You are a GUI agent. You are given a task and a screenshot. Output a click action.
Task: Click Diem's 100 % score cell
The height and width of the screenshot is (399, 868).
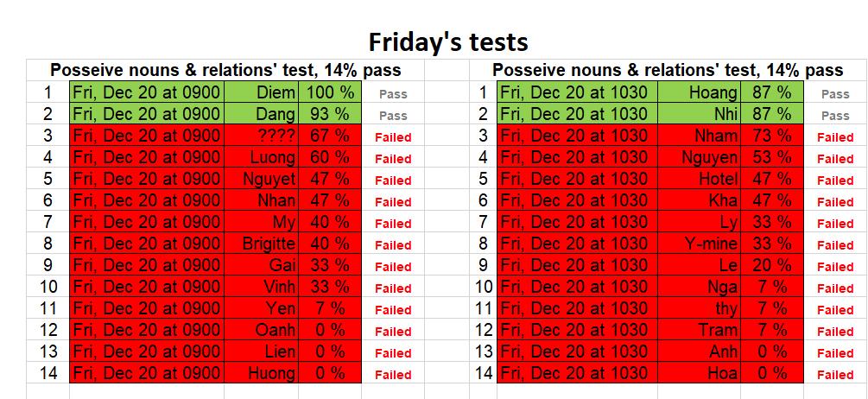pyautogui.click(x=330, y=92)
